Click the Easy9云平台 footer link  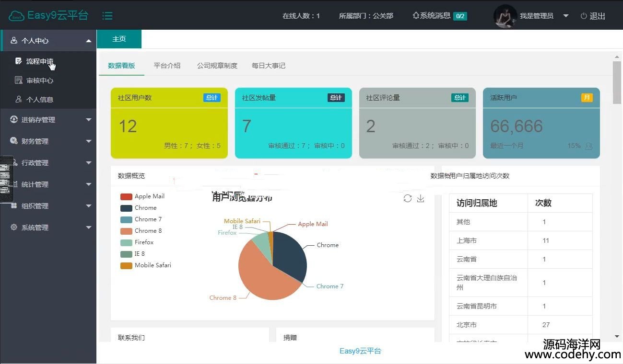pyautogui.click(x=360, y=351)
